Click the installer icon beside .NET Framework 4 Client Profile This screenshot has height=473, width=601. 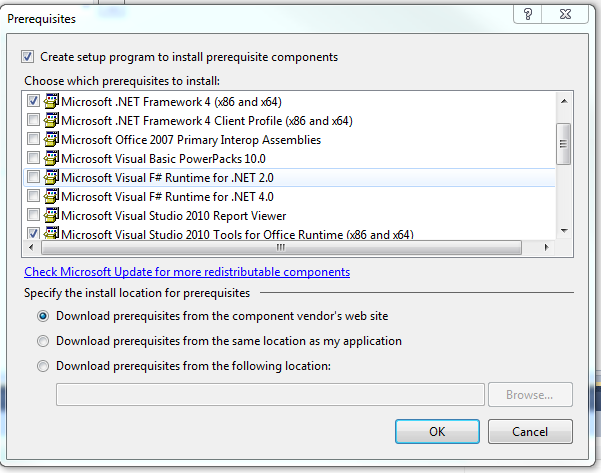pyautogui.click(x=51, y=120)
